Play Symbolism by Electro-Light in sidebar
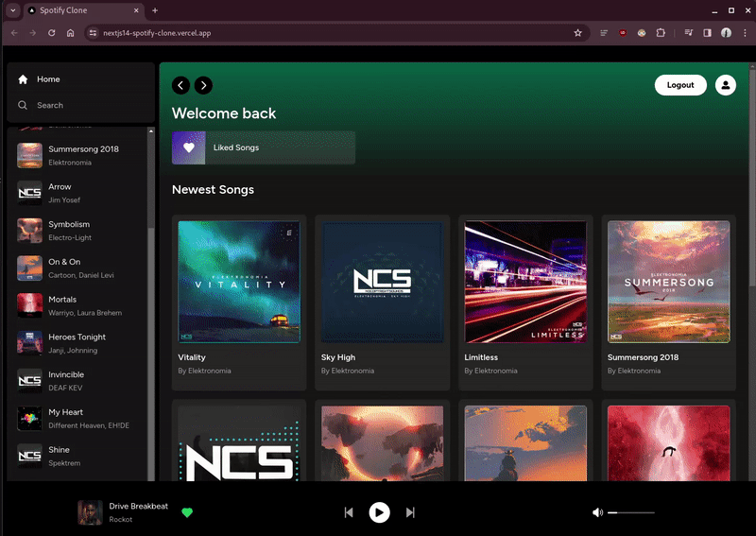This screenshot has width=756, height=536. tap(79, 231)
